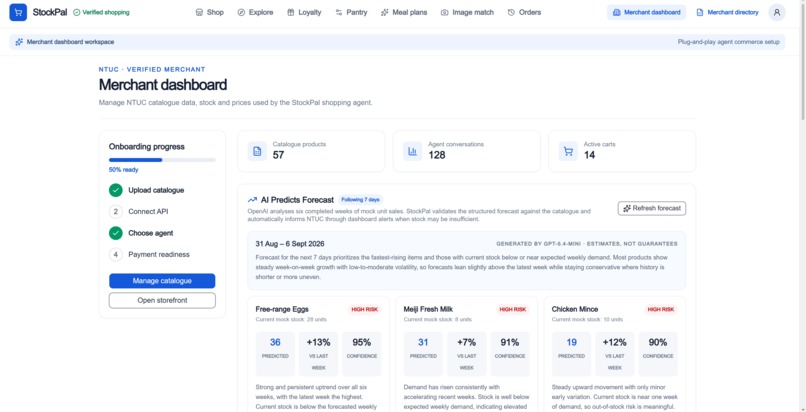Click the sparkle icon in workspace banner

point(19,42)
